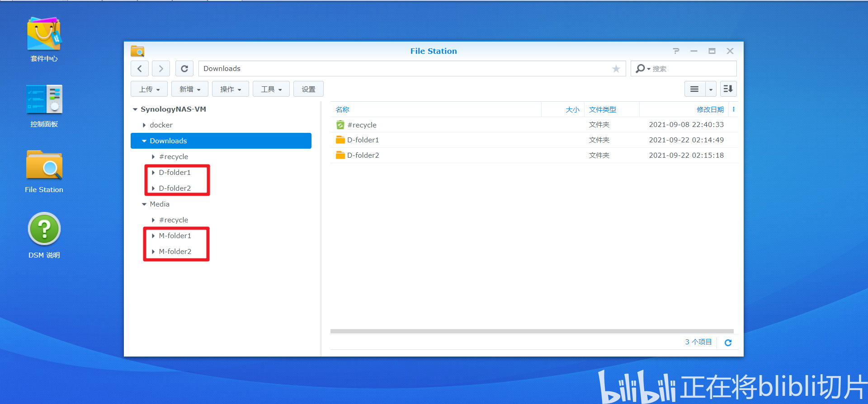Image resolution: width=868 pixels, height=404 pixels.
Task: Expand #recycle under Downloads in tree
Action: pyautogui.click(x=153, y=157)
